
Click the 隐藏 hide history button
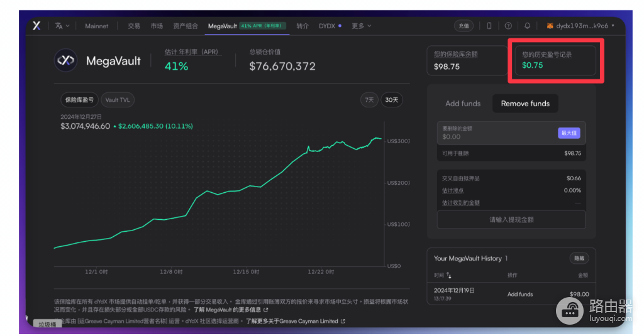click(579, 258)
